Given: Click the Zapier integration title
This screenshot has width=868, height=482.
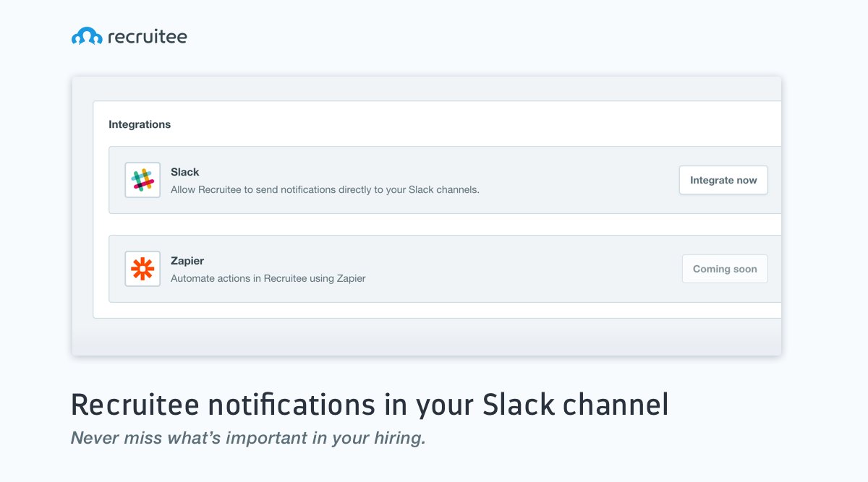Looking at the screenshot, I should pyautogui.click(x=187, y=261).
